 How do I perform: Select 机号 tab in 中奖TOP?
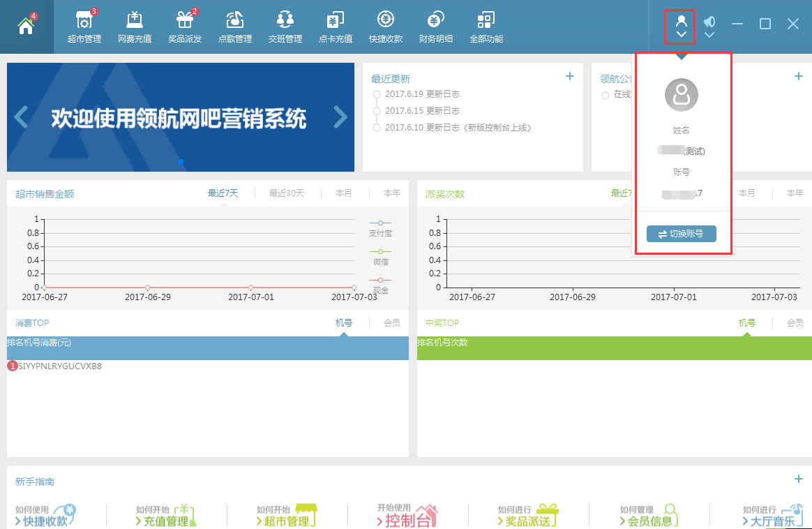pos(746,323)
